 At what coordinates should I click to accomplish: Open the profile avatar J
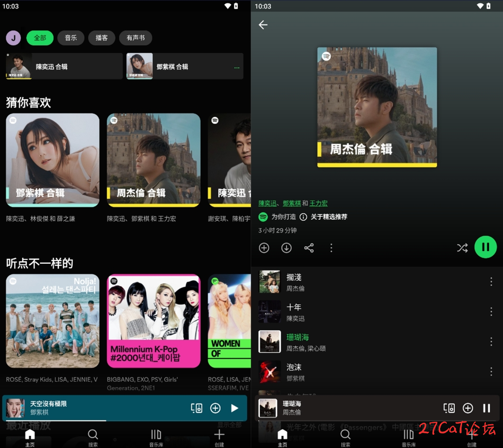[x=13, y=38]
